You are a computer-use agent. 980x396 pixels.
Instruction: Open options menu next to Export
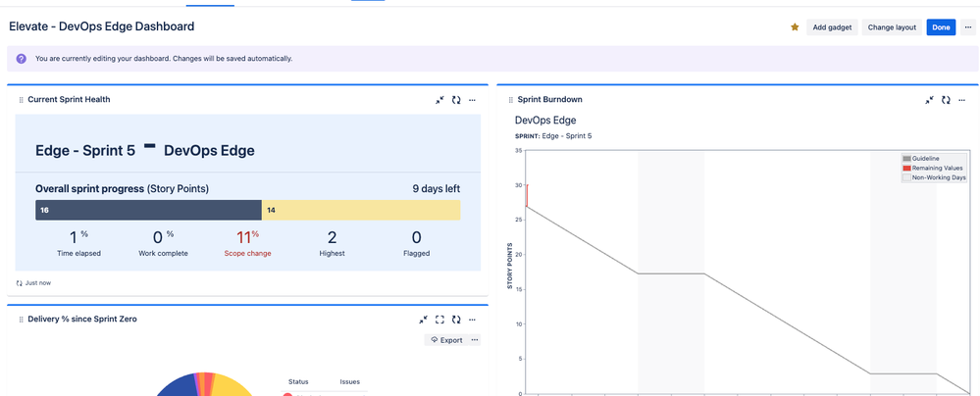pyautogui.click(x=475, y=340)
